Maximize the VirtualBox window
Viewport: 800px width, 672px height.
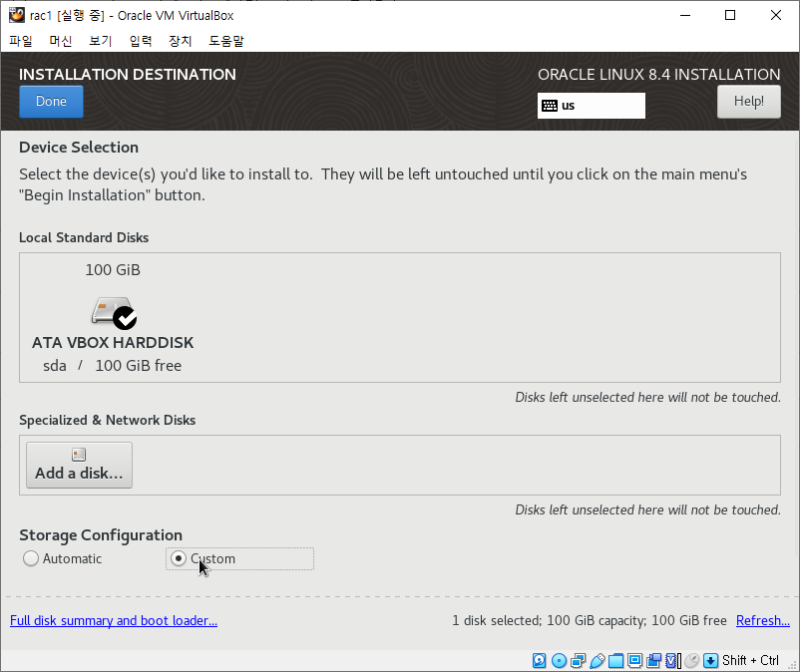point(730,15)
